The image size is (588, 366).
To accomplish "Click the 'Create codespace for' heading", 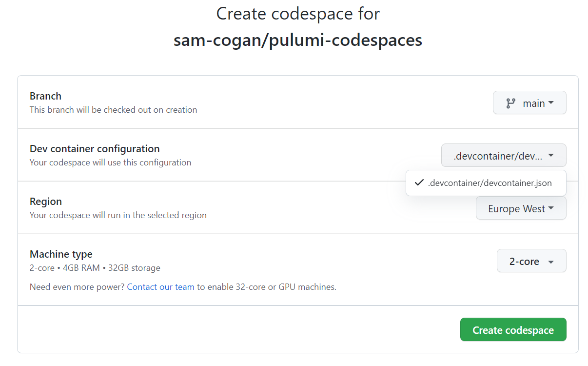I will [298, 14].
